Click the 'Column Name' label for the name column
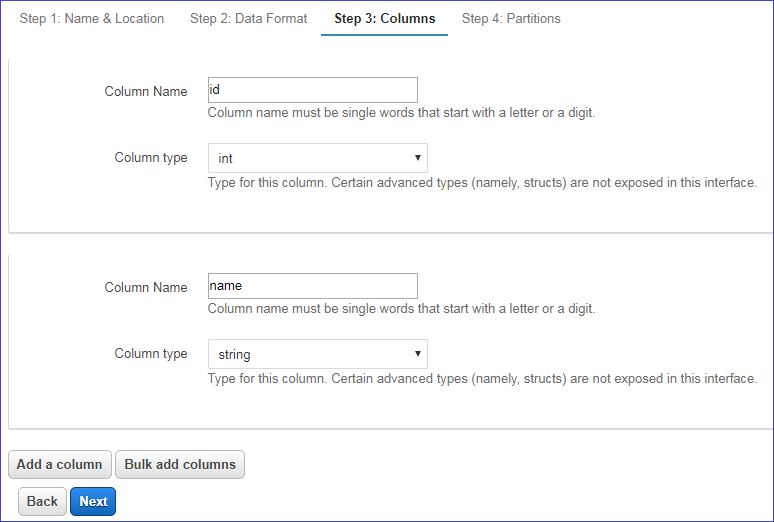Screen dimensions: 774x522 tap(146, 287)
